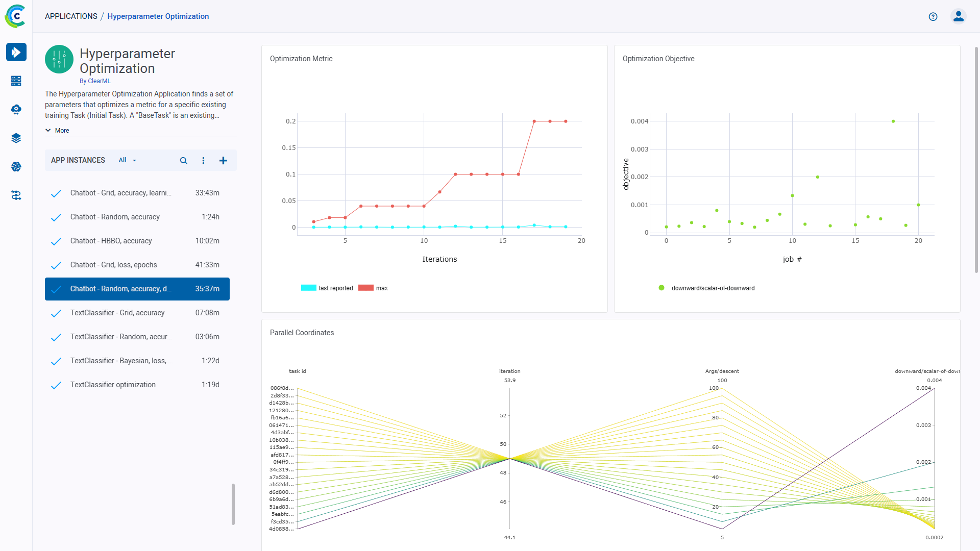Open the By ClearML link
980x551 pixels.
tap(95, 81)
